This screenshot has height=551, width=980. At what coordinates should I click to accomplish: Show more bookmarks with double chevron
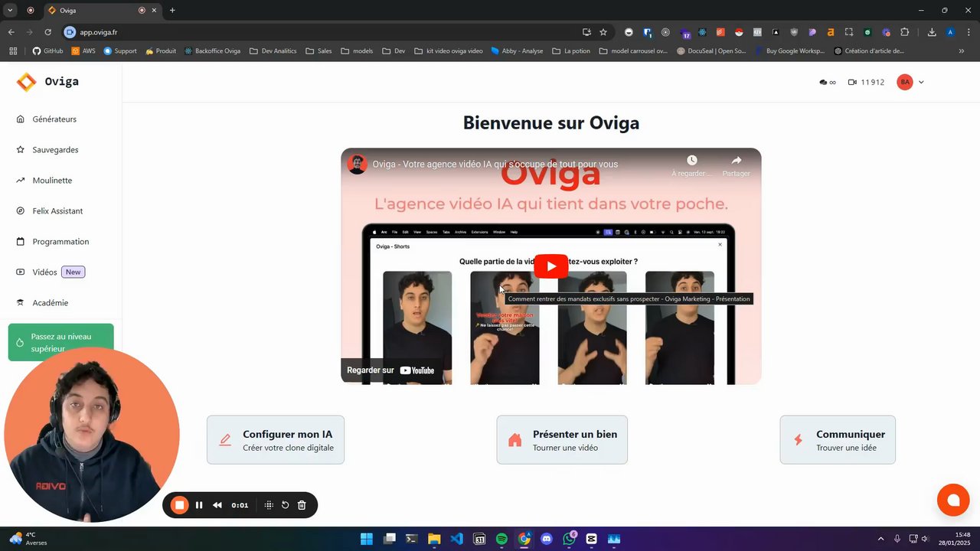[962, 51]
